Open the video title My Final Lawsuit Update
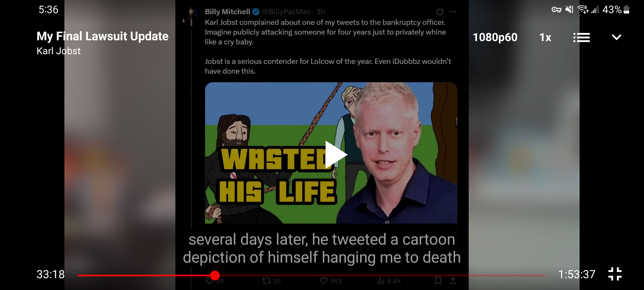 tap(103, 36)
